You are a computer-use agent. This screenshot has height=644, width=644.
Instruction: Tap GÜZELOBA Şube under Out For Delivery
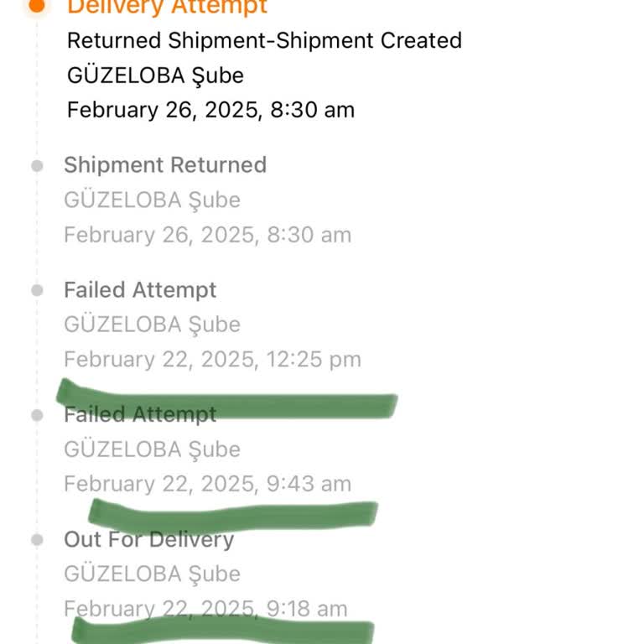point(152,574)
